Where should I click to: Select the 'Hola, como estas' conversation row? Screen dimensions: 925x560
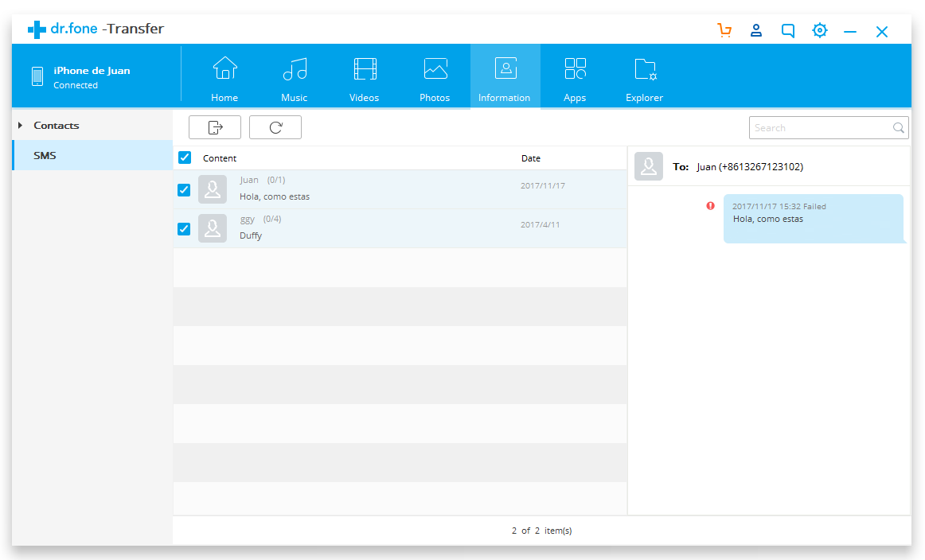[x=400, y=189]
